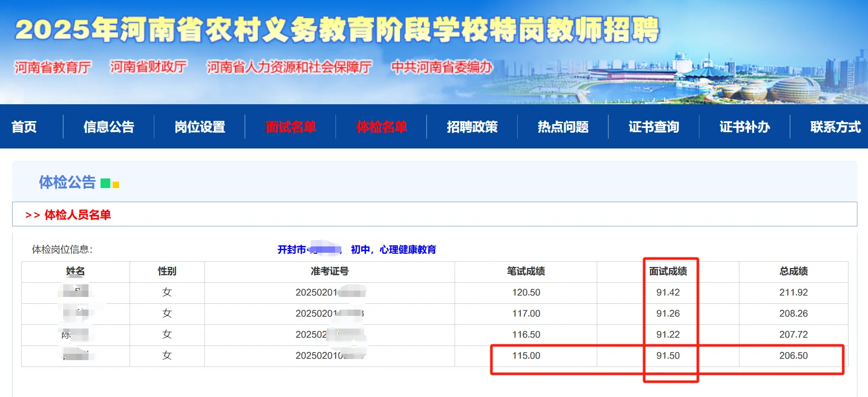This screenshot has width=868, height=397.
Task: Select the red 面试名单 menu item
Action: point(291,127)
